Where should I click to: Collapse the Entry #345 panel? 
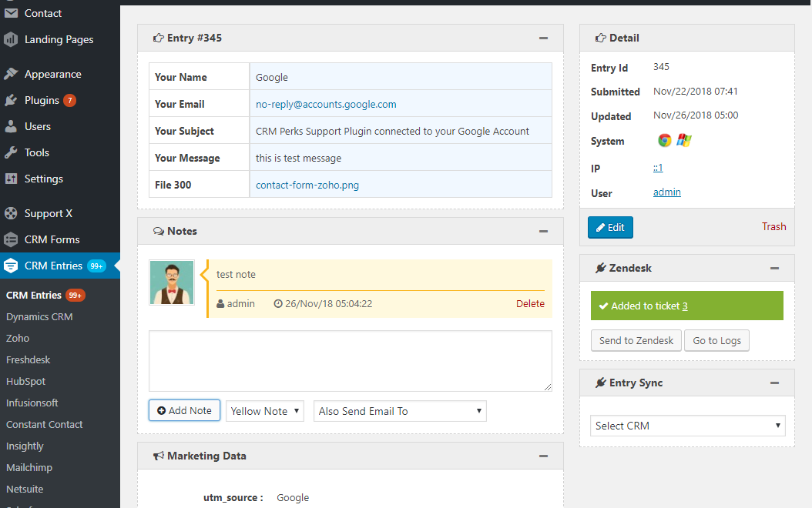coord(543,38)
